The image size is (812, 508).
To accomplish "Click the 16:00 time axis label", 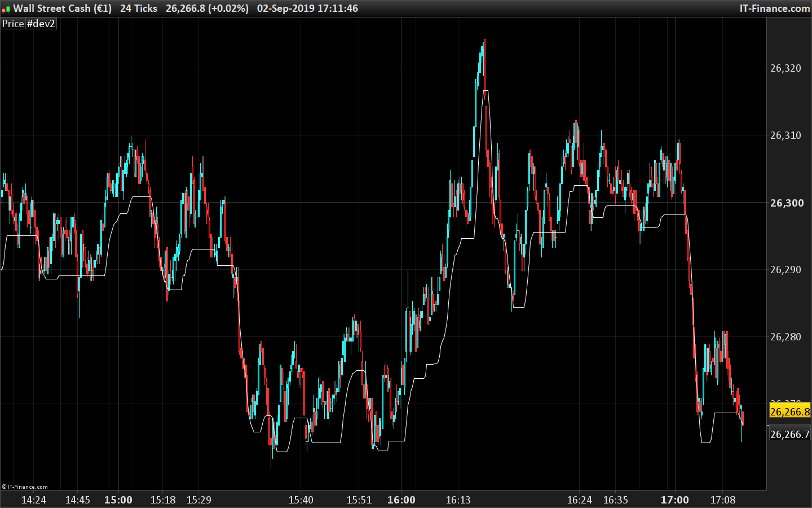I will [x=401, y=500].
